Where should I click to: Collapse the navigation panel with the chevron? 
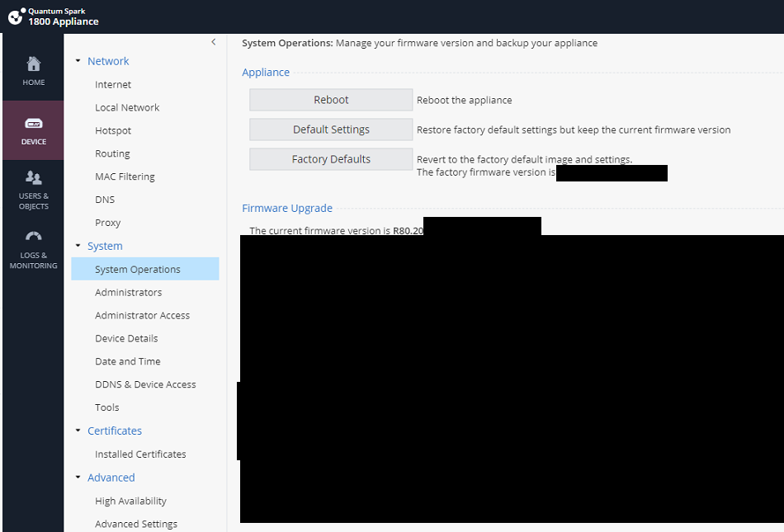coord(213,42)
